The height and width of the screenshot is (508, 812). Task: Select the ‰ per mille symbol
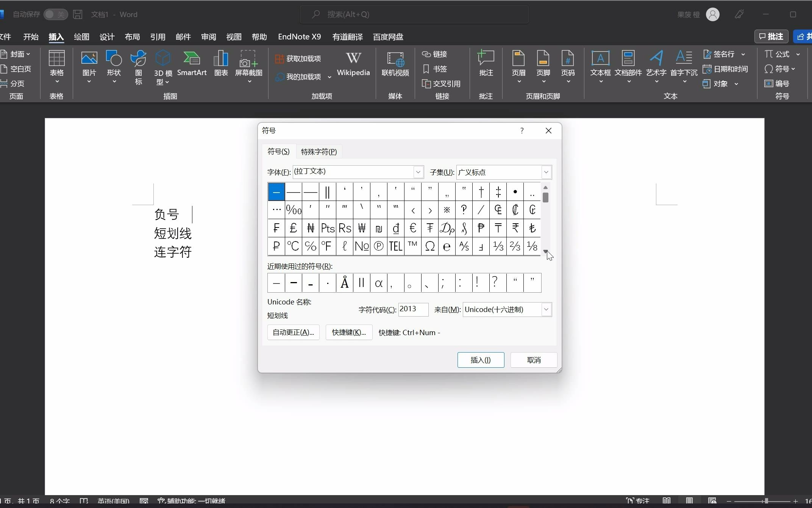(293, 210)
